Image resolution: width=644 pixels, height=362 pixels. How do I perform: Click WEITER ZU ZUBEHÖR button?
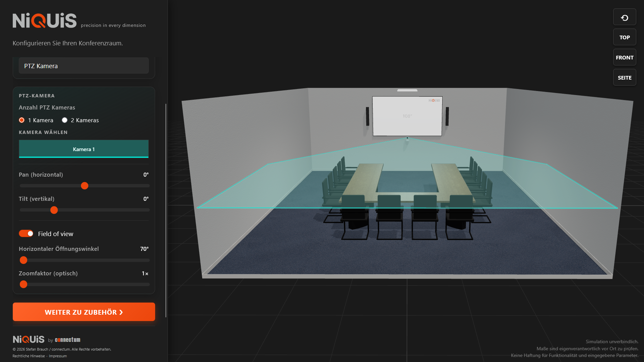pyautogui.click(x=84, y=312)
